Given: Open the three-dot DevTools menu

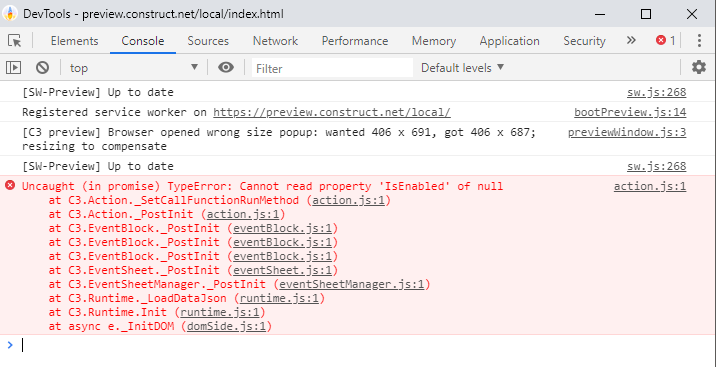Looking at the screenshot, I should point(699,41).
